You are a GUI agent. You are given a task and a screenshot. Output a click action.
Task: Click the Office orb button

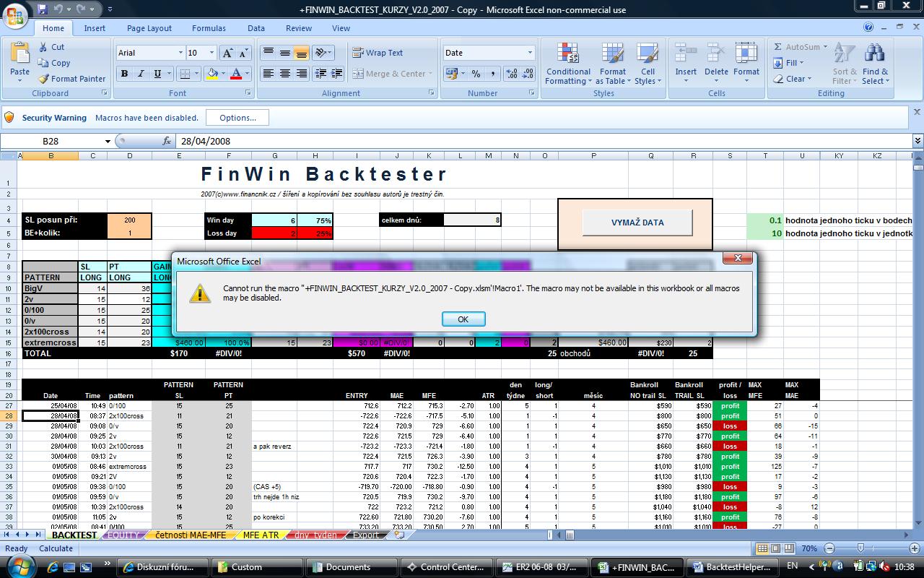[17, 16]
